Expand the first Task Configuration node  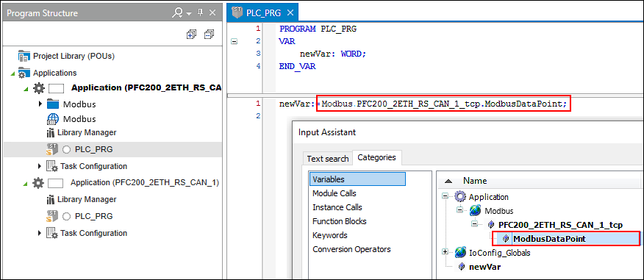(x=40, y=166)
